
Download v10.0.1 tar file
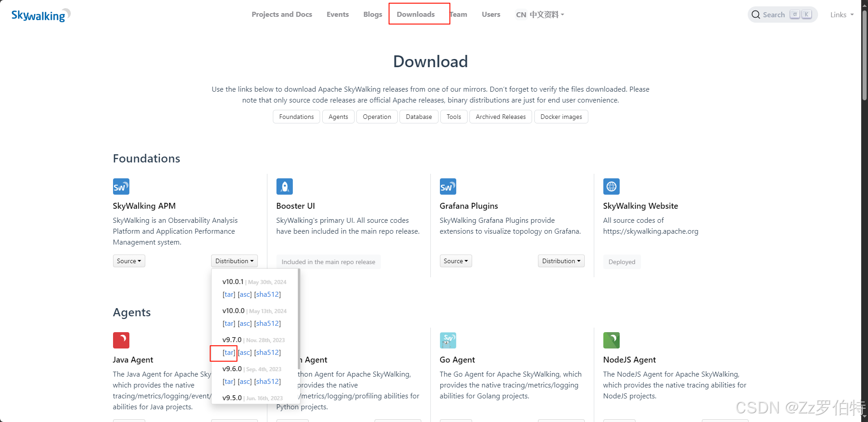pos(229,294)
